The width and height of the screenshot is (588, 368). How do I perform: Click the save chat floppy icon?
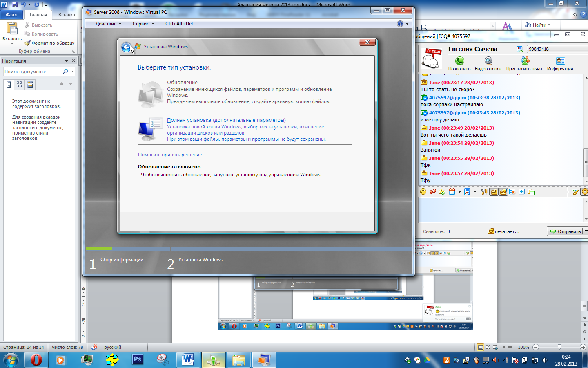click(x=467, y=192)
